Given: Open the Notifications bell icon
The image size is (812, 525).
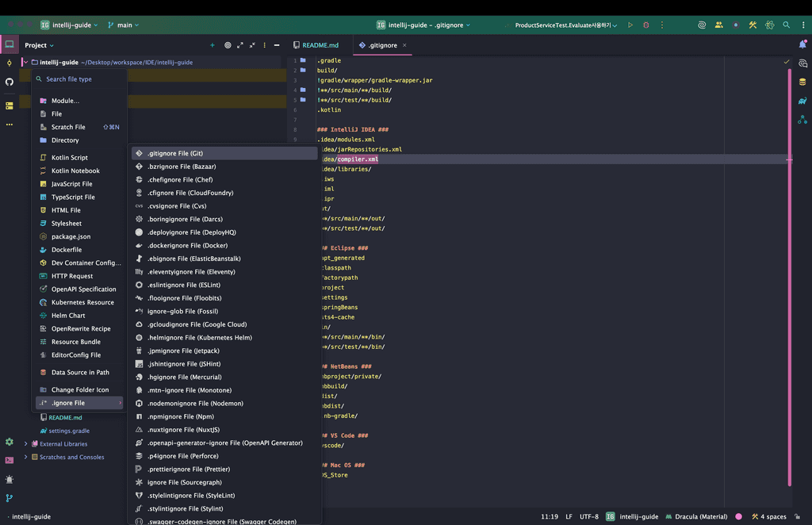Looking at the screenshot, I should (802, 44).
